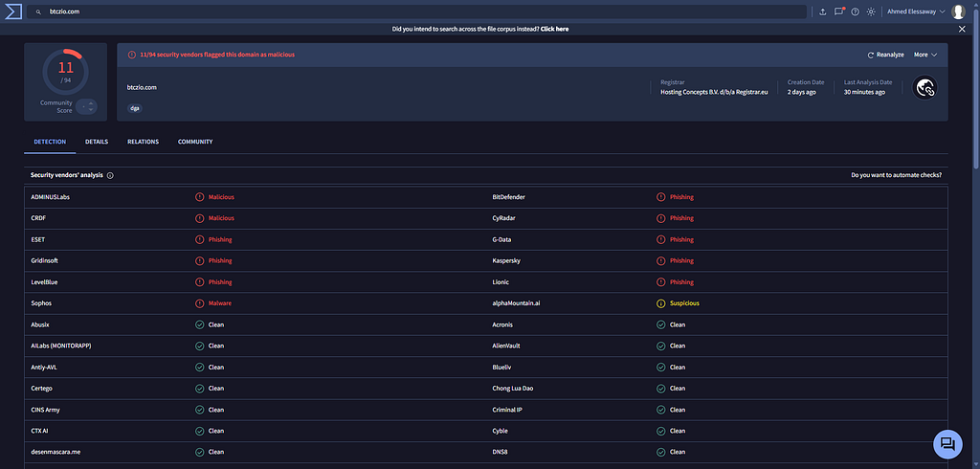Click the Lionic Phishing verdict icon

pos(660,282)
